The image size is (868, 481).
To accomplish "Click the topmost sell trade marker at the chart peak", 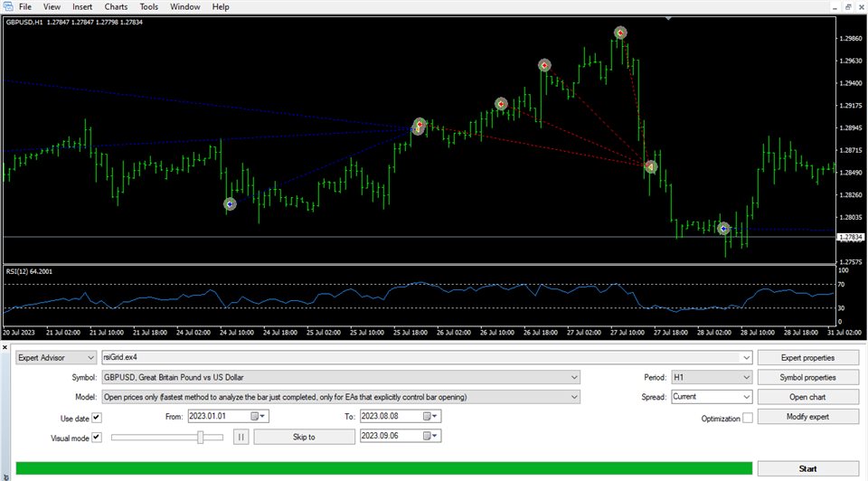I will point(621,33).
